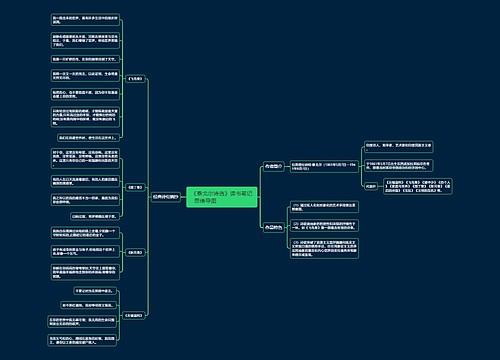Viewport: 500px width, 360px height.
Task: Click feature node numbered (3) under 作品特色
Action: 324,248
